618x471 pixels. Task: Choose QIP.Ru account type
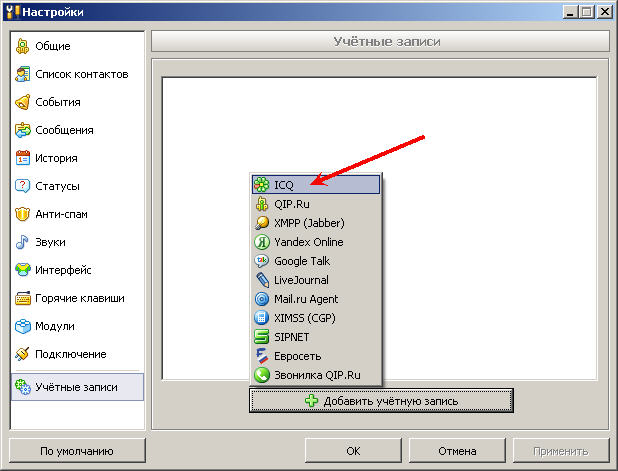[316, 204]
